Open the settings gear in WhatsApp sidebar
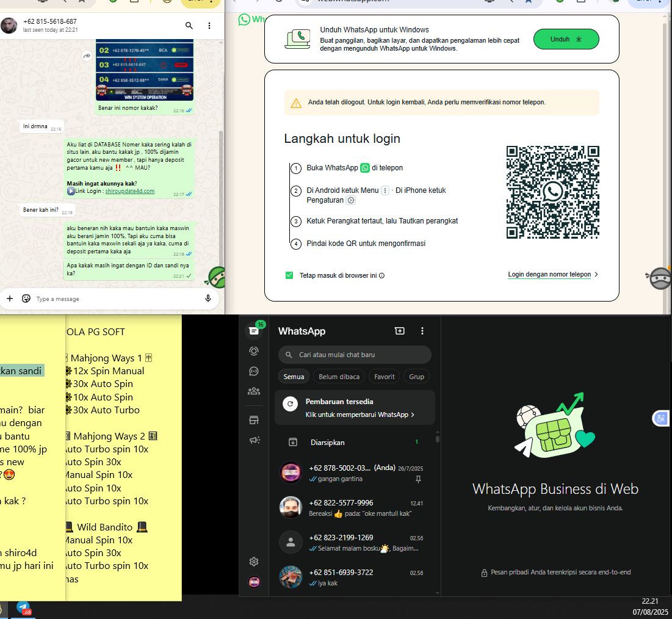 click(x=254, y=562)
